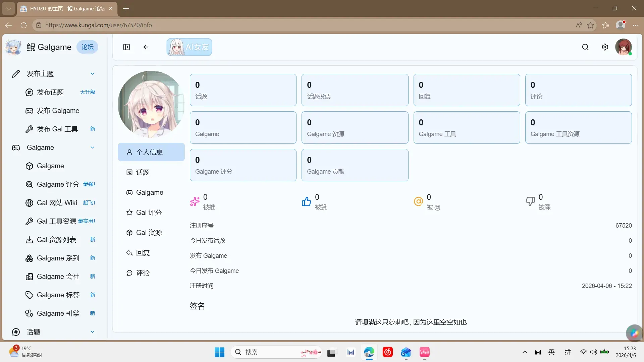The height and width of the screenshot is (362, 644).
Task: Switch to the Galgame profile tab
Action: pyautogui.click(x=151, y=192)
